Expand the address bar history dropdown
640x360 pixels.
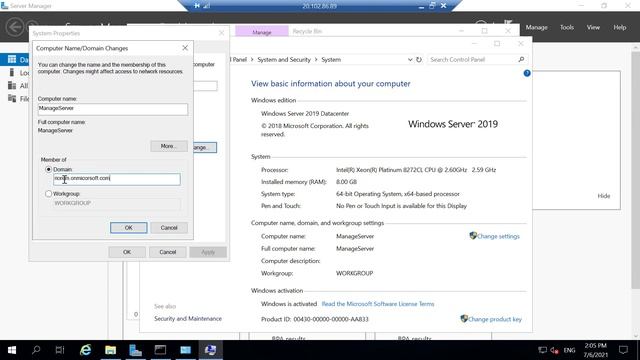[x=410, y=60]
